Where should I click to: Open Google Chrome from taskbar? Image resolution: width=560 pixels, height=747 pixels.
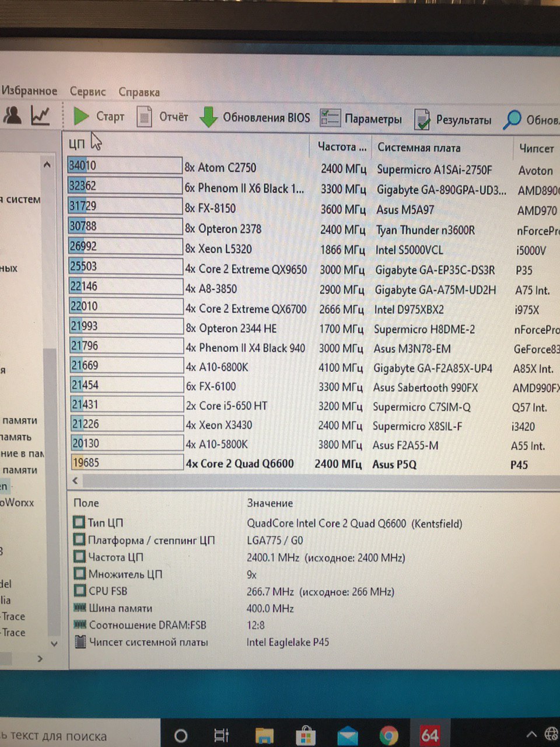(389, 735)
